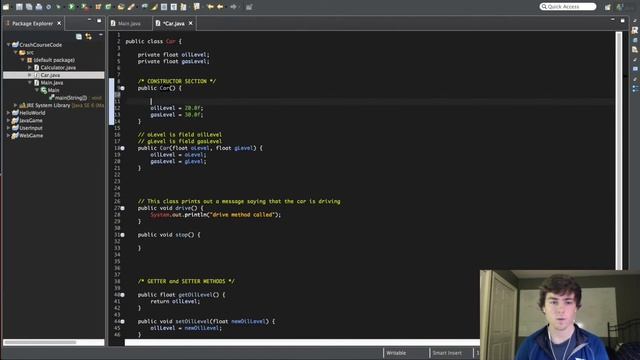Click the Open Type folder icon
Screen dimensions: 640x360
[121, 7]
